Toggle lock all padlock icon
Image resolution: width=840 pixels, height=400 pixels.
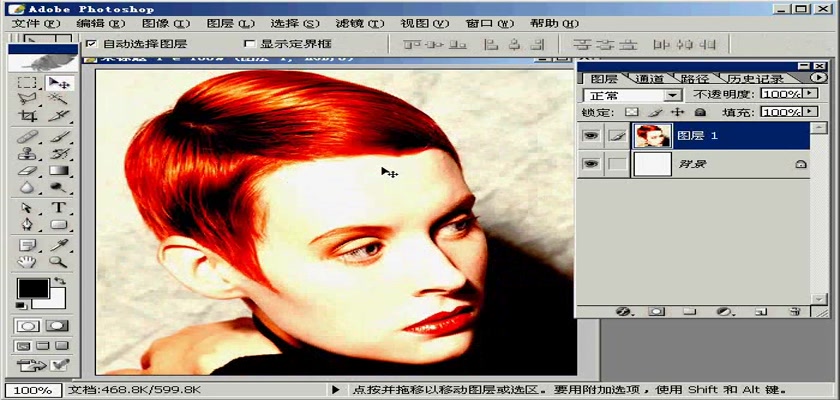click(700, 112)
